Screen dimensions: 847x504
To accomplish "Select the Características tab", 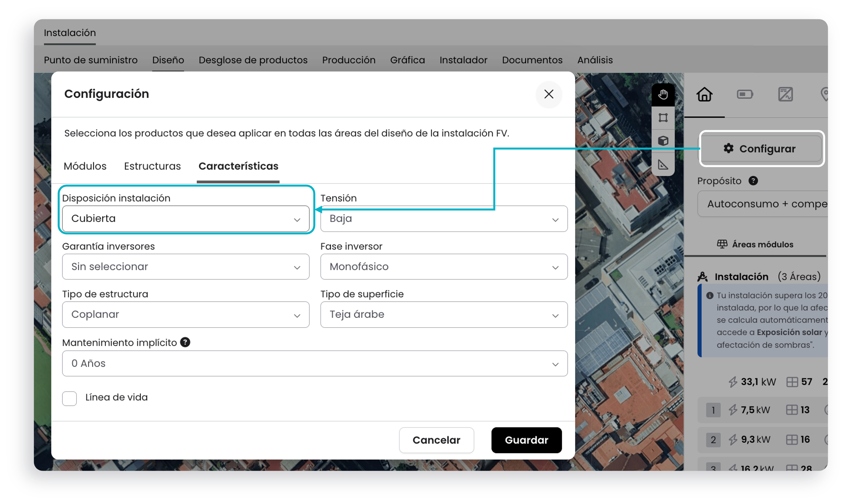I will (x=238, y=166).
